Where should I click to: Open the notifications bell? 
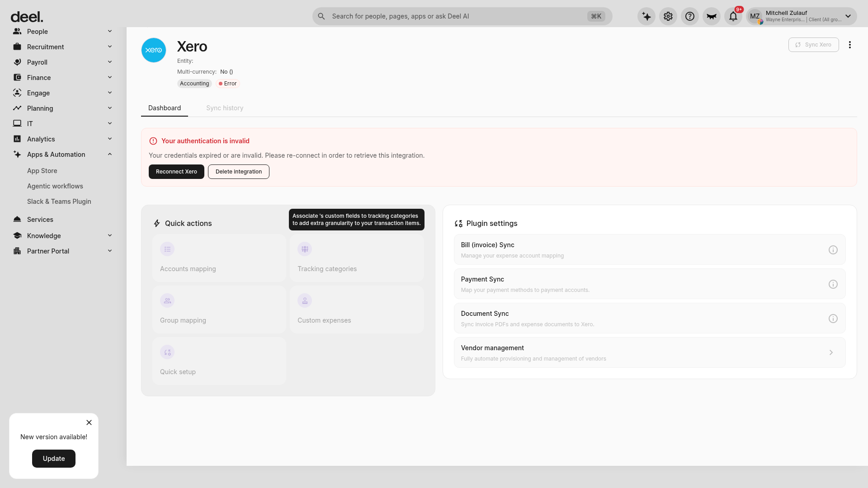pyautogui.click(x=733, y=16)
